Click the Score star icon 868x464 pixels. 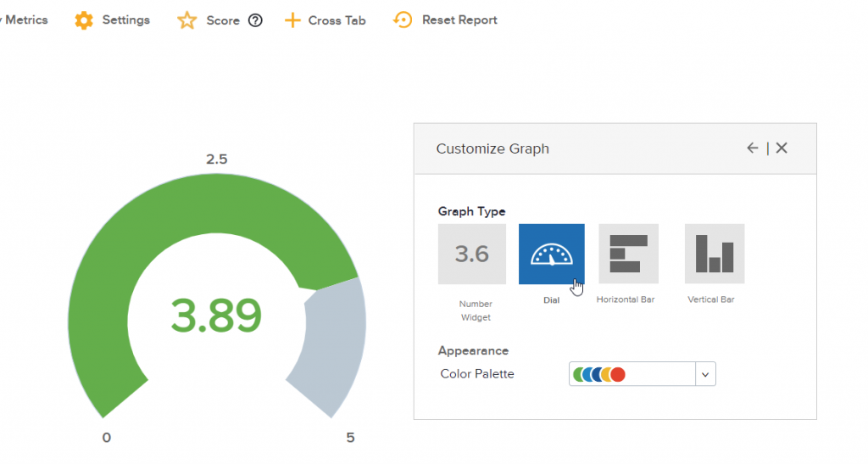tap(187, 20)
